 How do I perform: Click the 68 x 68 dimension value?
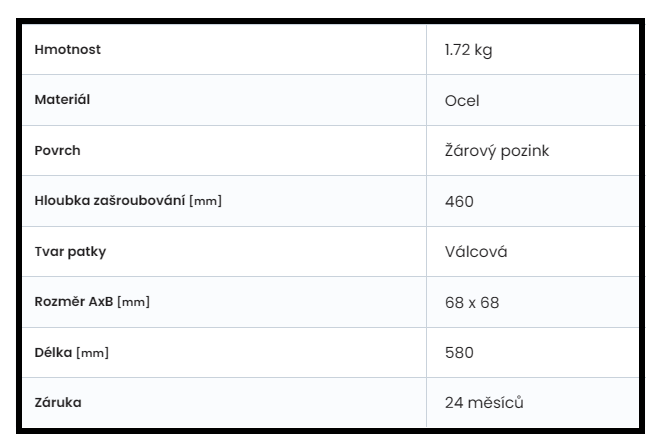[470, 301]
